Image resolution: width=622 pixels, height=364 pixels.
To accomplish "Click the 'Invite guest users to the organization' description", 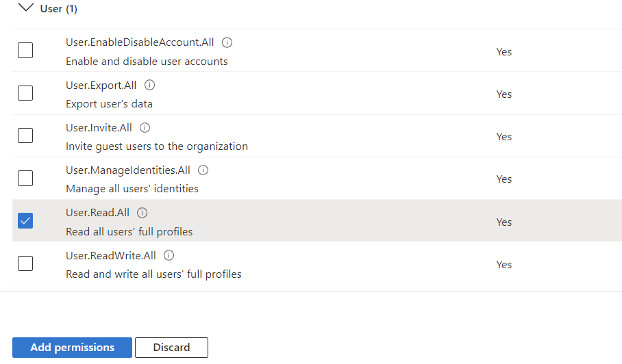I will coord(157,146).
